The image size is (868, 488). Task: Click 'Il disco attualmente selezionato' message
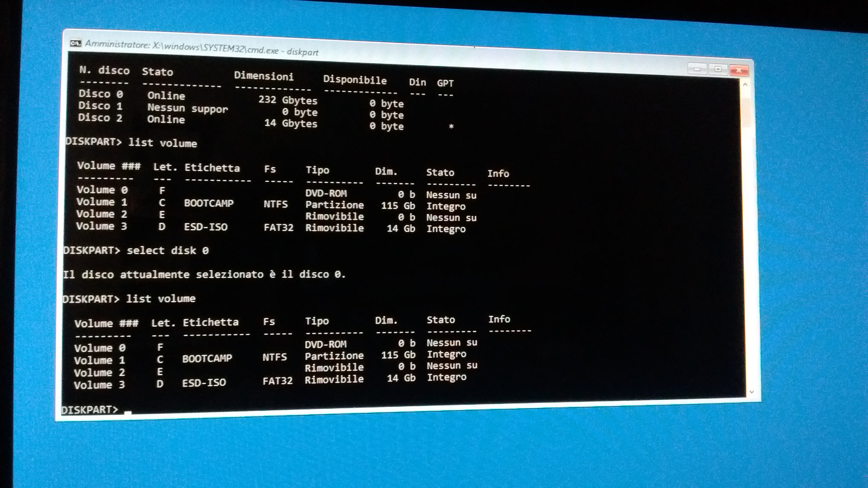coord(204,274)
